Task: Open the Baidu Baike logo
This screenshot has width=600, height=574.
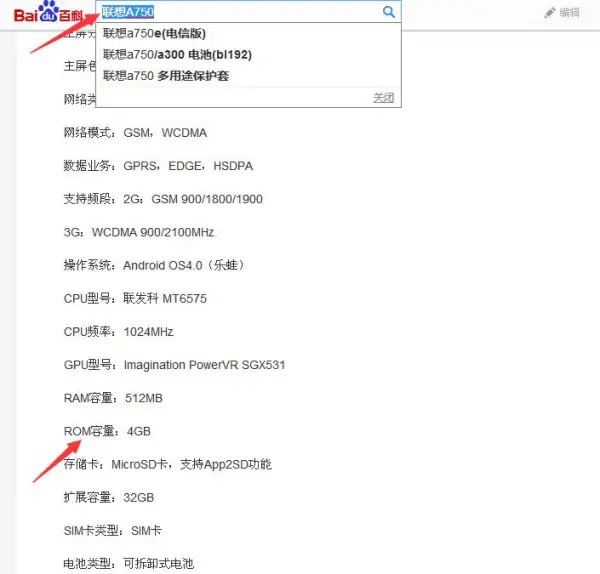Action: click(48, 13)
